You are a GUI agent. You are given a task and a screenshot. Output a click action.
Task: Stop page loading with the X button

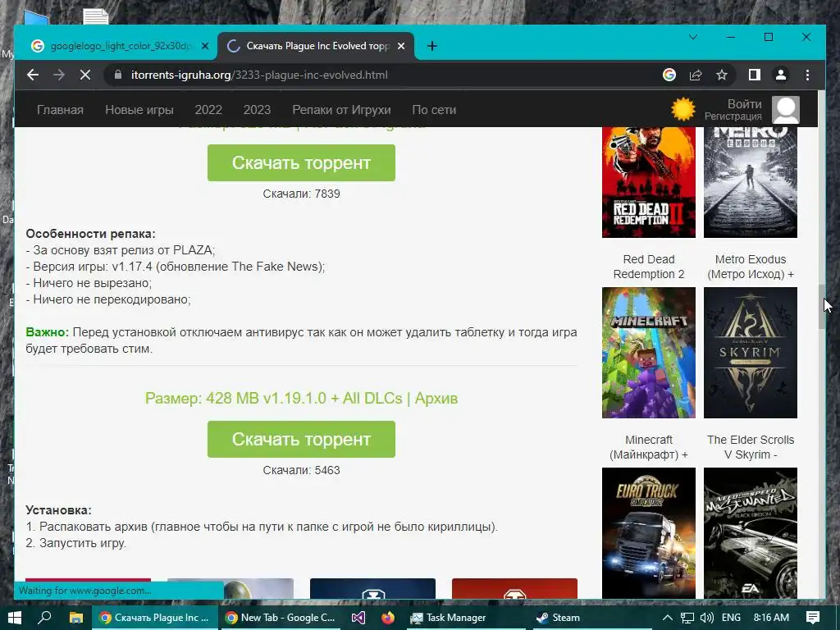pyautogui.click(x=84, y=75)
